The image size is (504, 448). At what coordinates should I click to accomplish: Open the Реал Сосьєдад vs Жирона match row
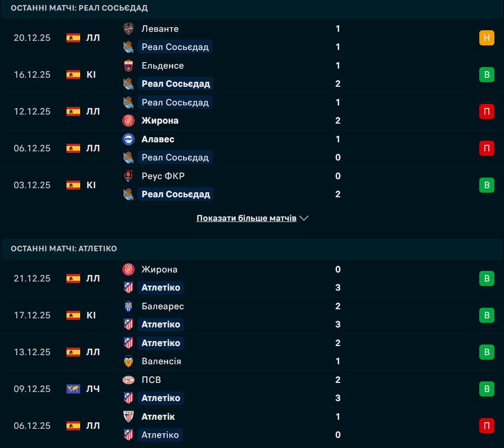coord(252,111)
